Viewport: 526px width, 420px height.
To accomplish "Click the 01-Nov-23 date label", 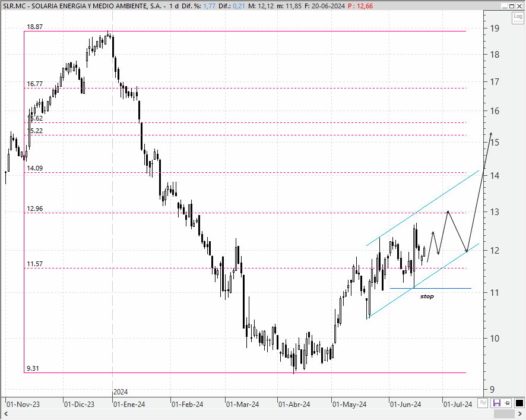I will coord(23,404).
